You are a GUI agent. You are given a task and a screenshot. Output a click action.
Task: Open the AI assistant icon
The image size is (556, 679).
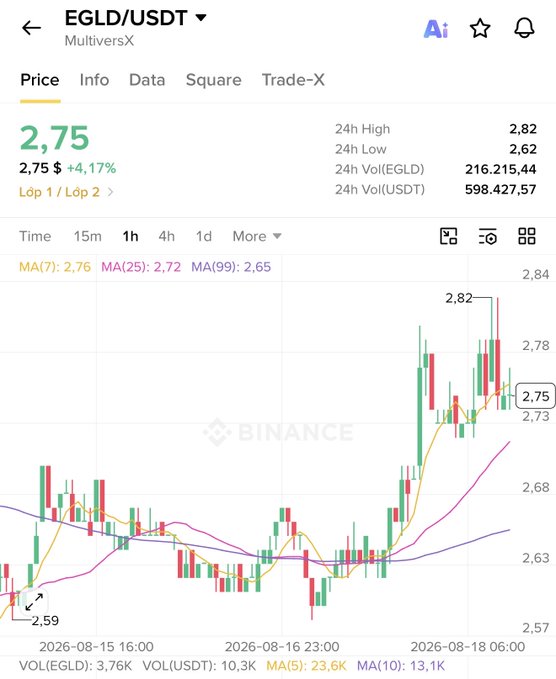click(x=436, y=29)
